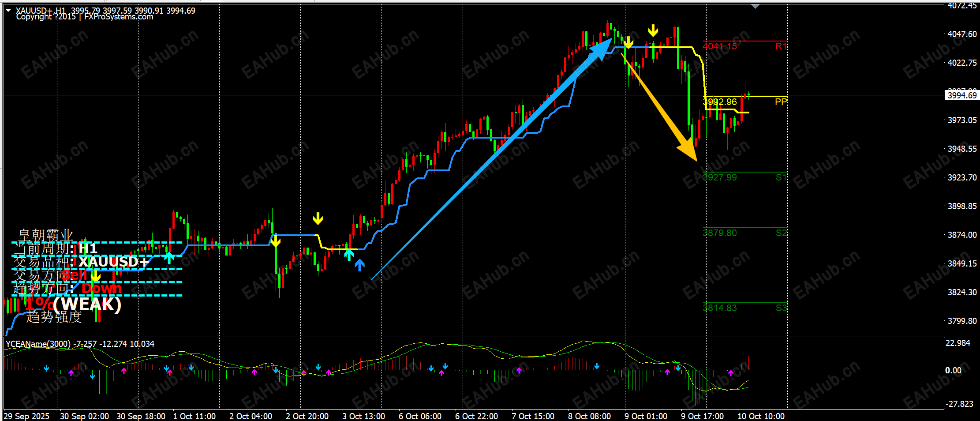
Task: Click the 30 Sep 18:00 time label
Action: click(141, 416)
